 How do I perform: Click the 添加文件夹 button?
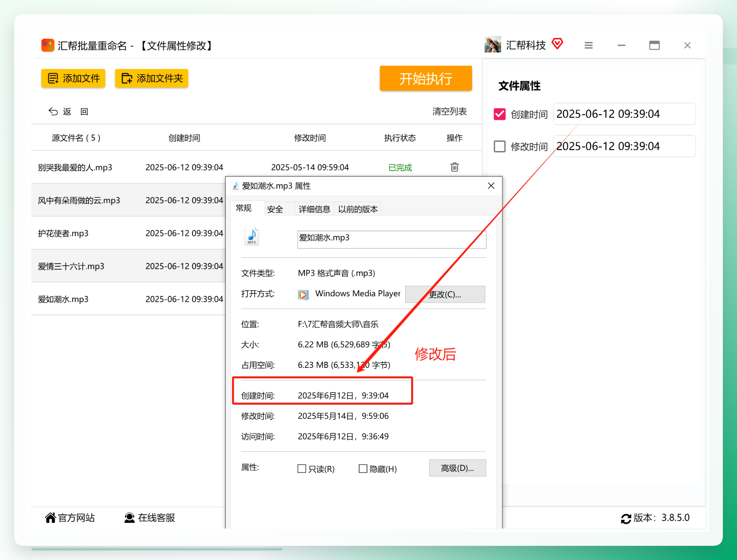coord(152,78)
